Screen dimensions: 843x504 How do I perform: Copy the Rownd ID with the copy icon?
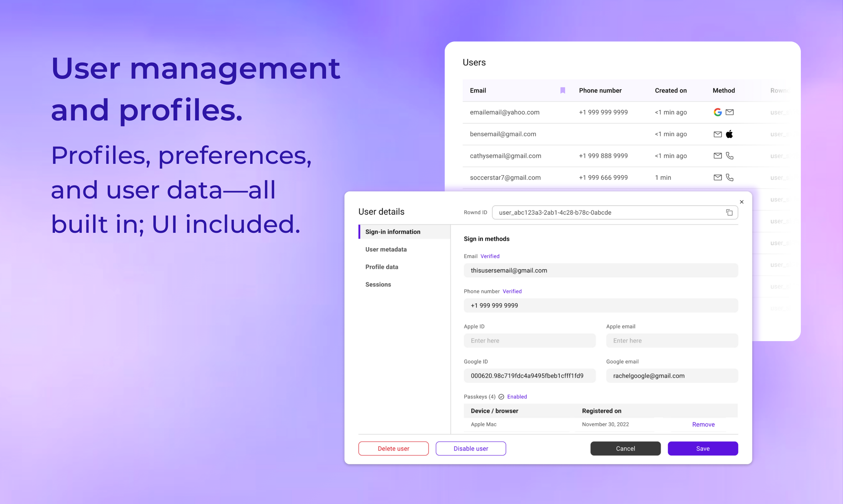pyautogui.click(x=729, y=212)
